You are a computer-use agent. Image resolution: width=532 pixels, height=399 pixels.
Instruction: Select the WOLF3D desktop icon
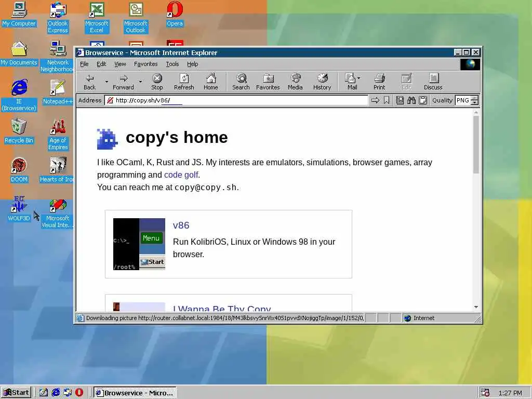coord(19,209)
